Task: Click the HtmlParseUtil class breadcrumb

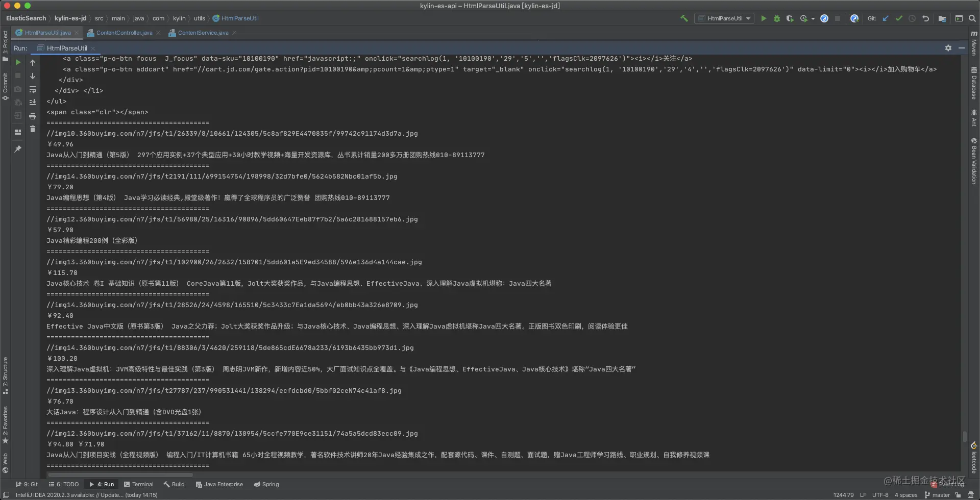Action: [x=236, y=18]
